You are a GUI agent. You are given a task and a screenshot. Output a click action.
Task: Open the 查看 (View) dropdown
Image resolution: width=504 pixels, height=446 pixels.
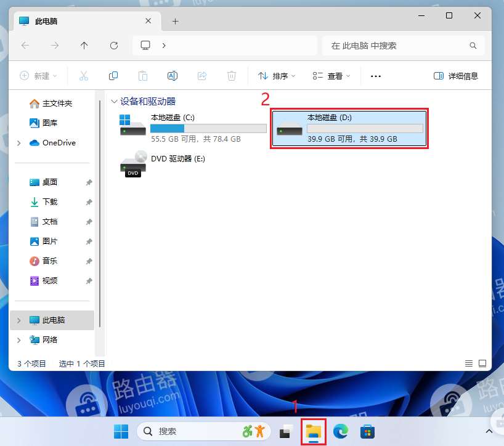(x=328, y=75)
